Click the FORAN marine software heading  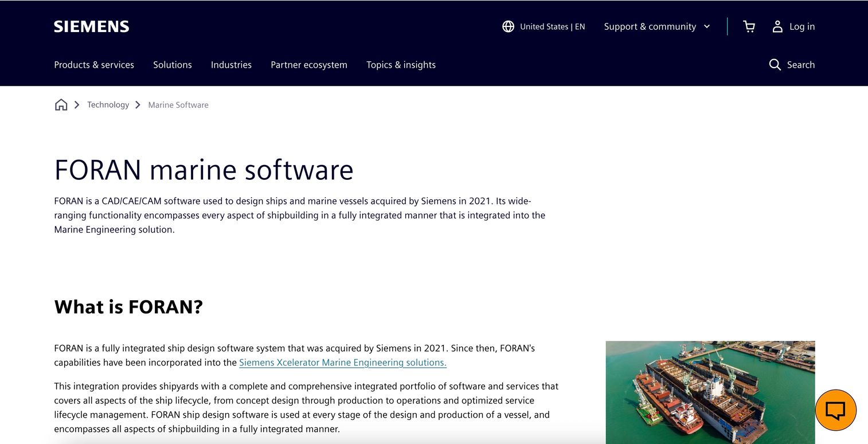pos(204,170)
